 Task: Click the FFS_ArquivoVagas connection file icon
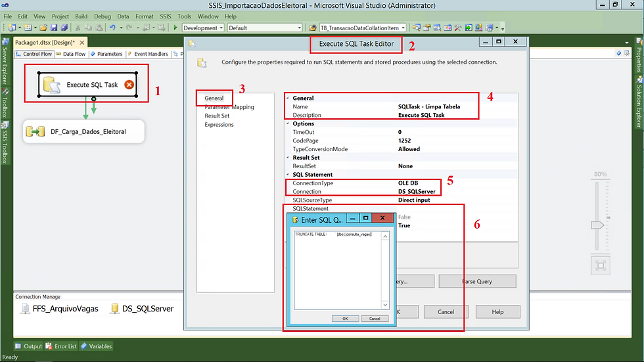click(x=25, y=309)
